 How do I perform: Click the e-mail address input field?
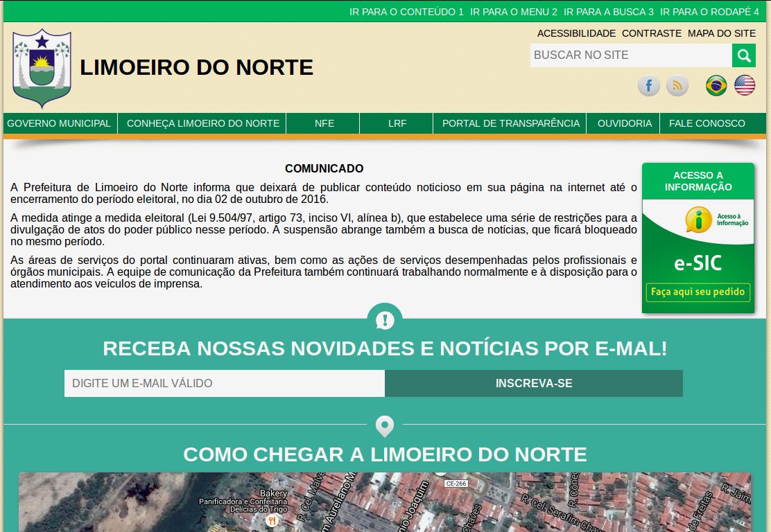click(x=224, y=383)
